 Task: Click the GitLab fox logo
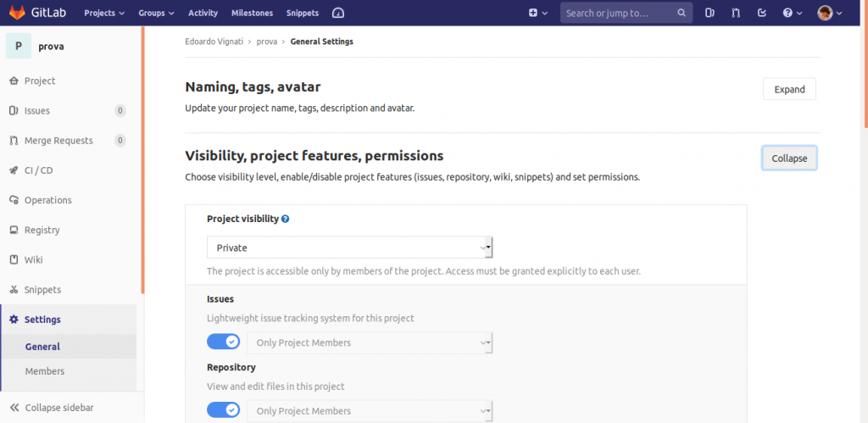[x=18, y=12]
